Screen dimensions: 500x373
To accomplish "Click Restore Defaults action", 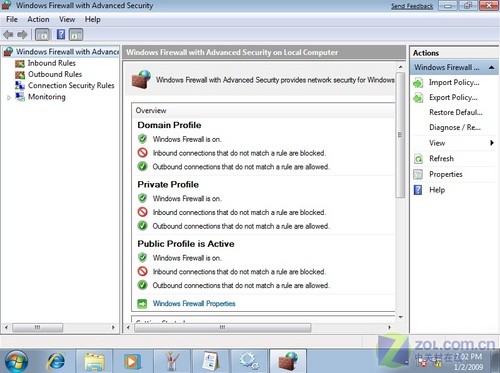I will [x=456, y=112].
